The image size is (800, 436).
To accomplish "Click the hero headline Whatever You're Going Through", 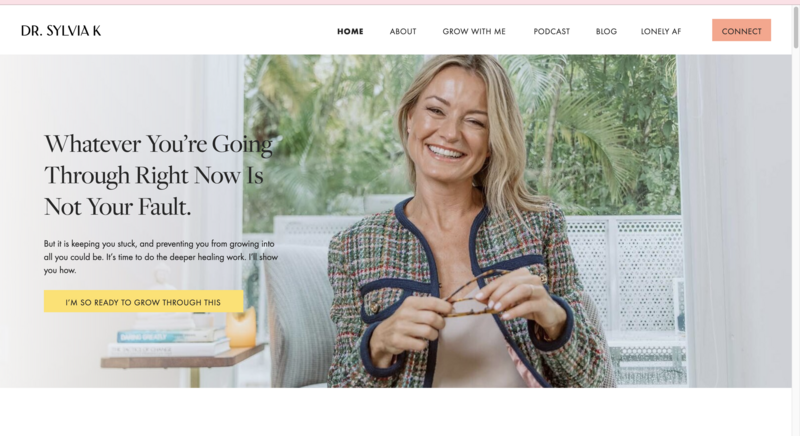I will [x=158, y=175].
